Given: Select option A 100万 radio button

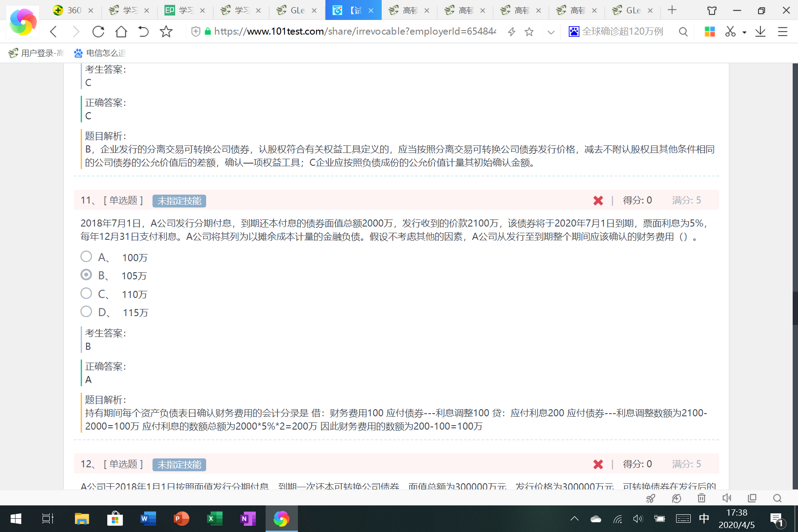Looking at the screenshot, I should pyautogui.click(x=86, y=257).
